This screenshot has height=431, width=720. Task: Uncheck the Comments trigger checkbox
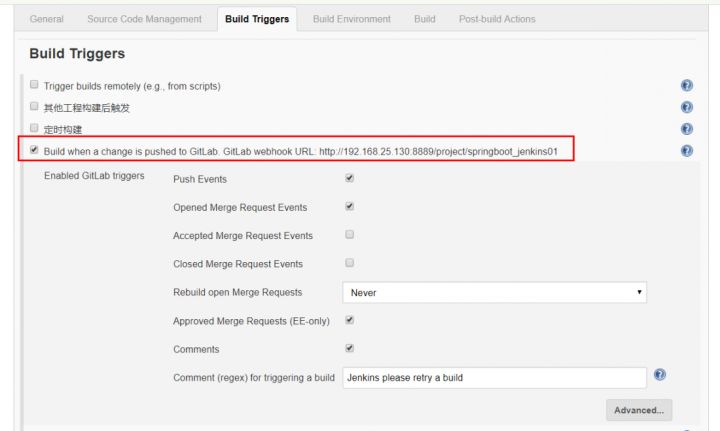349,348
